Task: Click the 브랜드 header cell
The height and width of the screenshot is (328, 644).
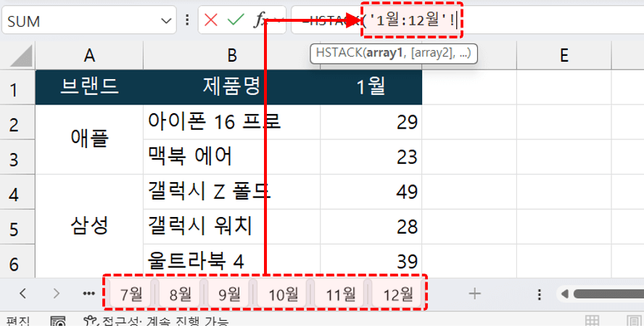Action: pyautogui.click(x=89, y=87)
